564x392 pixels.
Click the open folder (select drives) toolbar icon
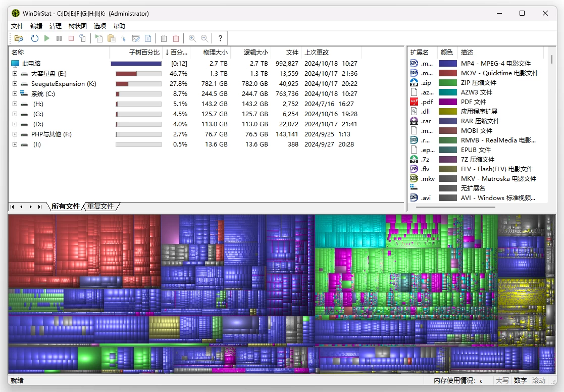pyautogui.click(x=19, y=38)
